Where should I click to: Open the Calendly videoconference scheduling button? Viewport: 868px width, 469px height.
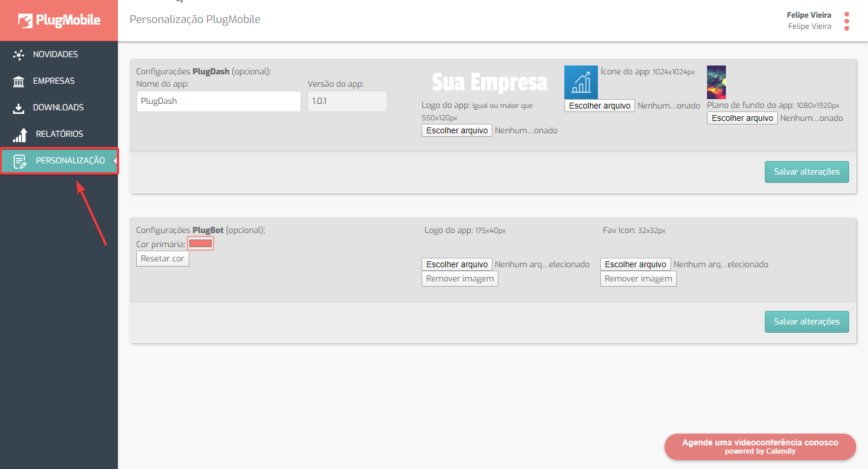(x=760, y=447)
